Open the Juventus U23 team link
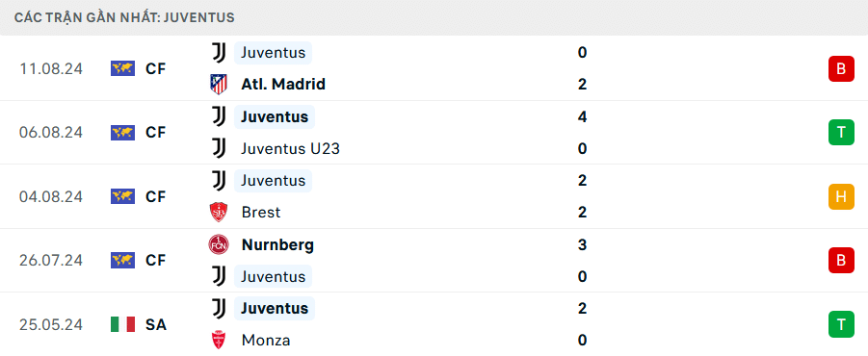This screenshot has height=356, width=868. point(291,149)
